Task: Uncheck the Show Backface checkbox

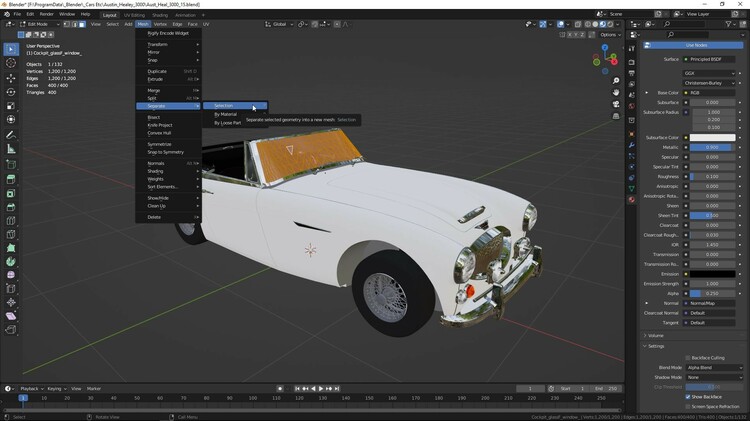Action: click(688, 397)
